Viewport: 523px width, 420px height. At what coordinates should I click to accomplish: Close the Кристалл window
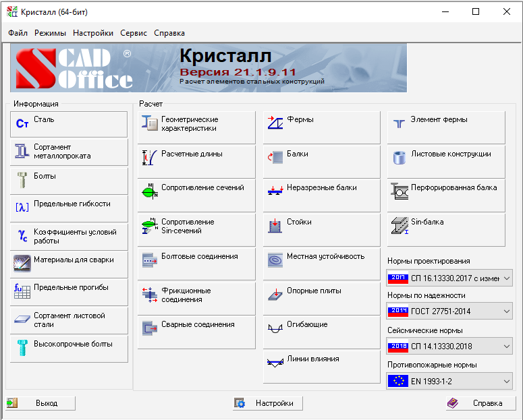(x=507, y=11)
